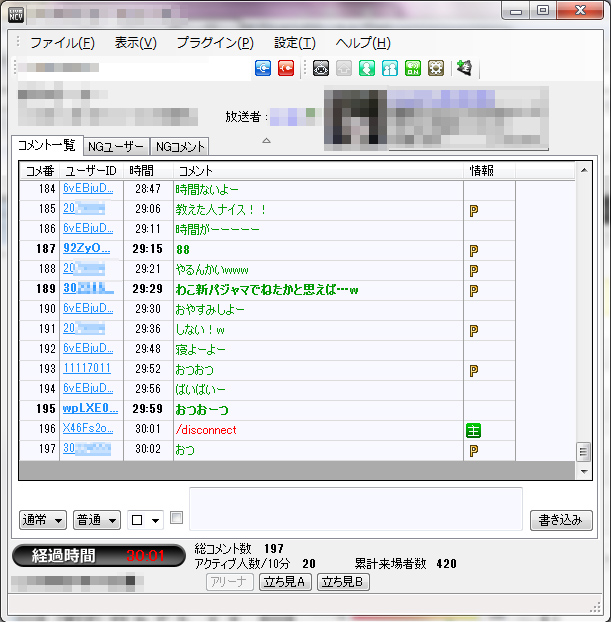
Task: Collapse the header panel with small triangle
Action: (266, 141)
